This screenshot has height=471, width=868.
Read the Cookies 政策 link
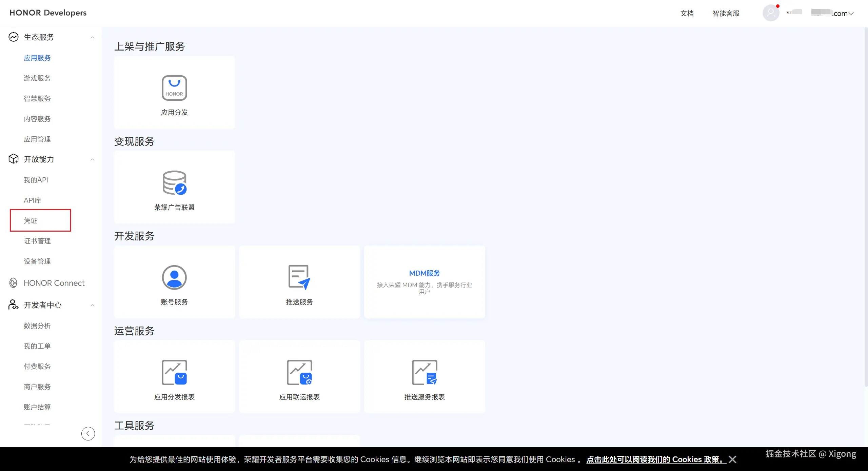coord(656,459)
